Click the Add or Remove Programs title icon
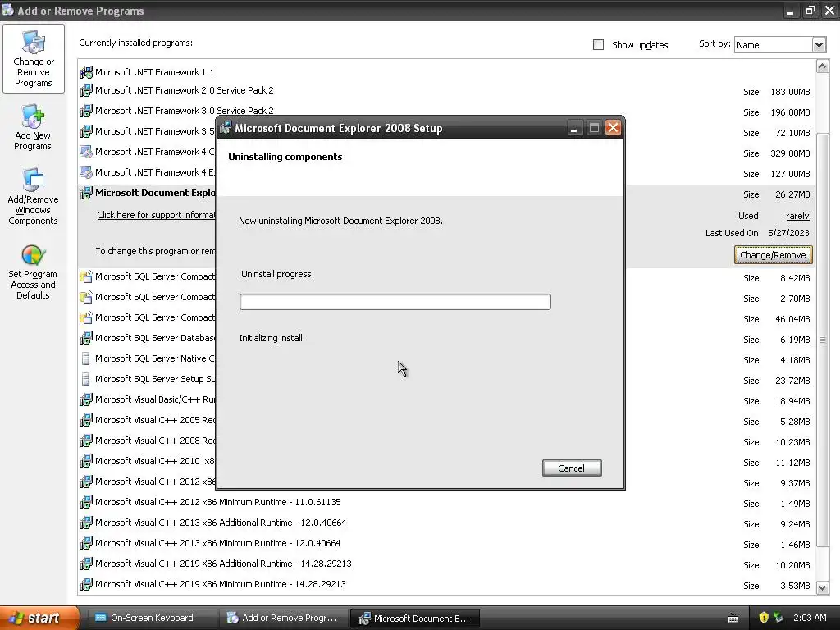 (x=8, y=10)
